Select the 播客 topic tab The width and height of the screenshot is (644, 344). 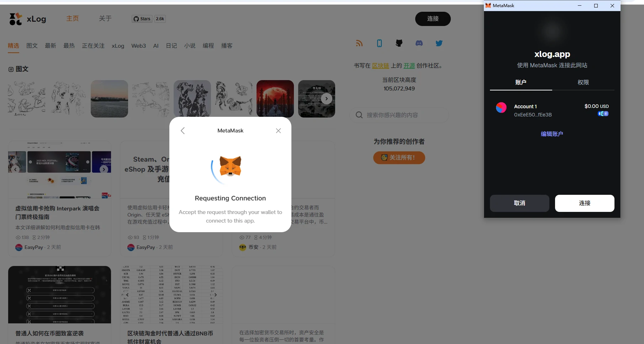coord(227,46)
